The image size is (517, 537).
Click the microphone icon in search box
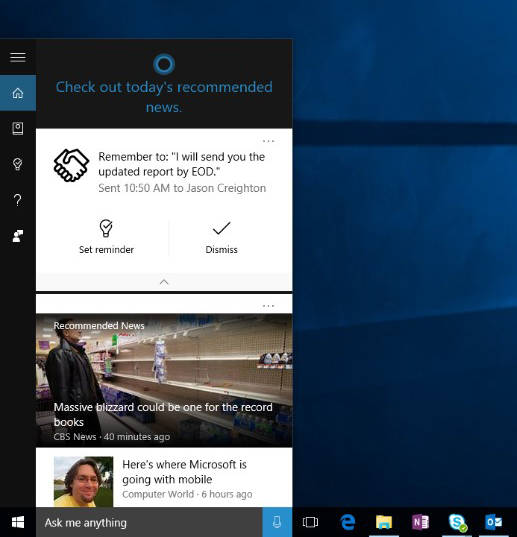pyautogui.click(x=277, y=522)
